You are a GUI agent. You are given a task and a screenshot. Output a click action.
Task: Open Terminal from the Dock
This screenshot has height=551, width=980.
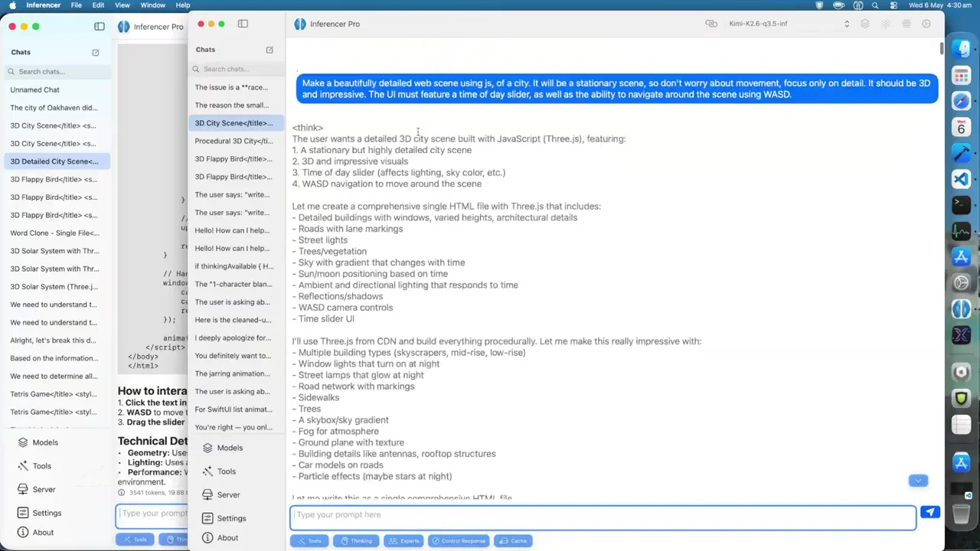pos(961,204)
